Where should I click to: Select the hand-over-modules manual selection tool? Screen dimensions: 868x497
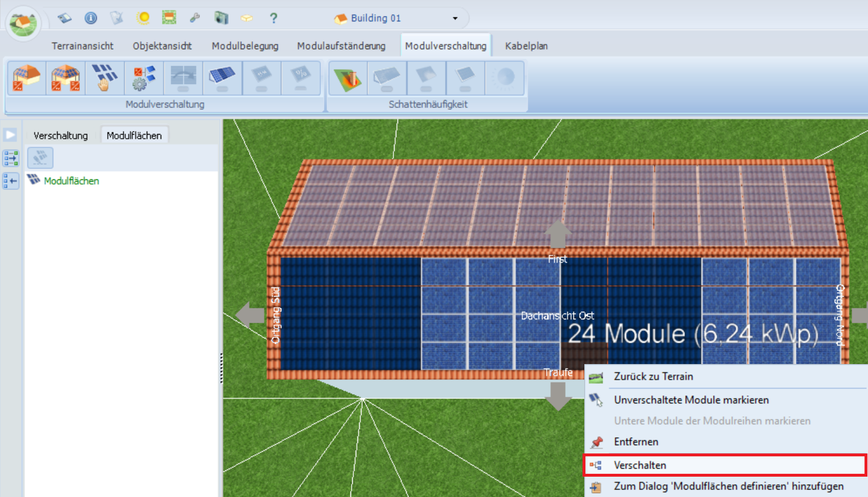point(104,78)
